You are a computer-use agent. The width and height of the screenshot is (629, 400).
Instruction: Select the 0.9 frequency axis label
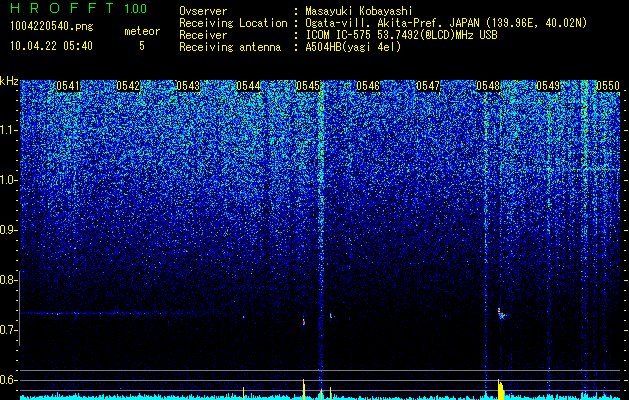pyautogui.click(x=8, y=230)
